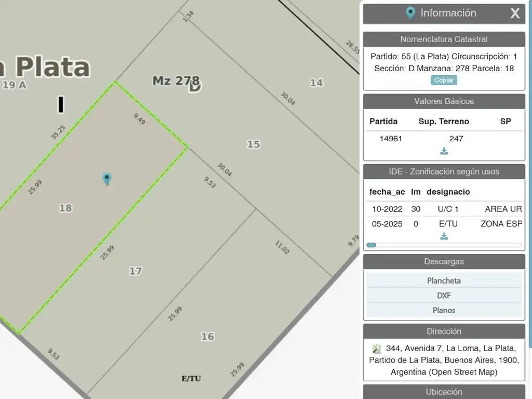The width and height of the screenshot is (532, 399).
Task: Click the Ubicación section header
Action: [444, 392]
